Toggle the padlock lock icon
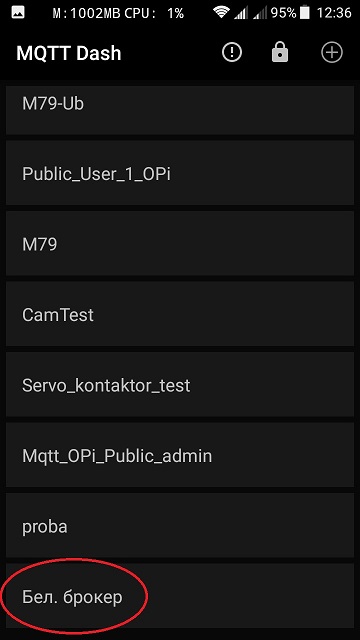Screen dimensions: 360x640 tap(280, 53)
